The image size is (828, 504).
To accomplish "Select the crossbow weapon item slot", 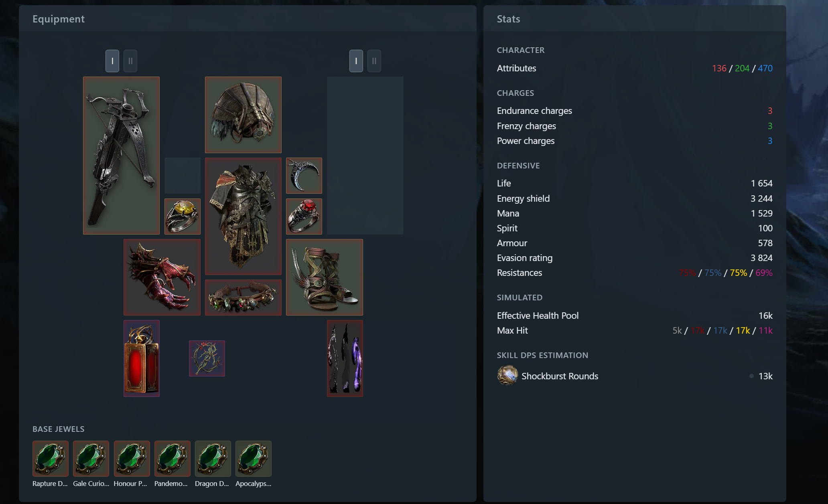I will (x=121, y=156).
